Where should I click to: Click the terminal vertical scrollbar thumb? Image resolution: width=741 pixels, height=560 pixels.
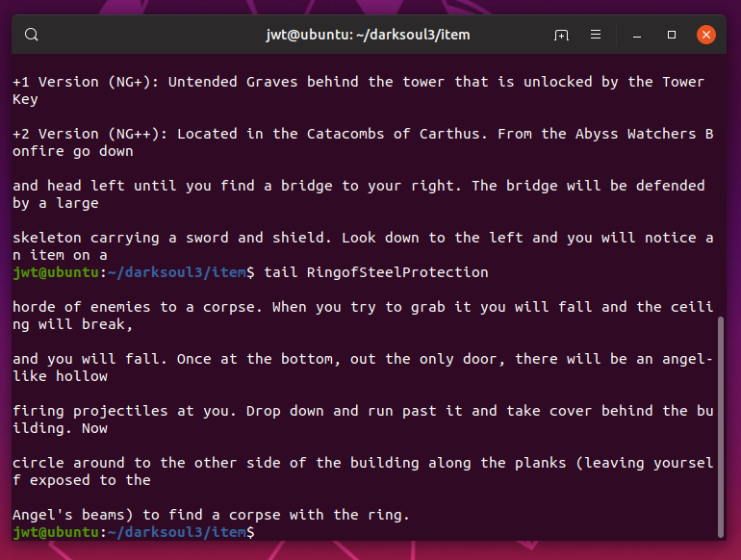coord(721,426)
